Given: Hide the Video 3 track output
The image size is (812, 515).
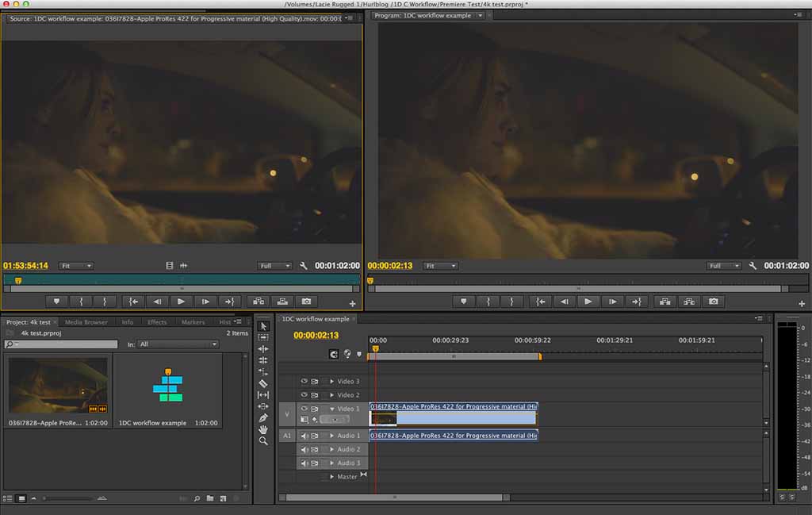Looking at the screenshot, I should point(304,382).
